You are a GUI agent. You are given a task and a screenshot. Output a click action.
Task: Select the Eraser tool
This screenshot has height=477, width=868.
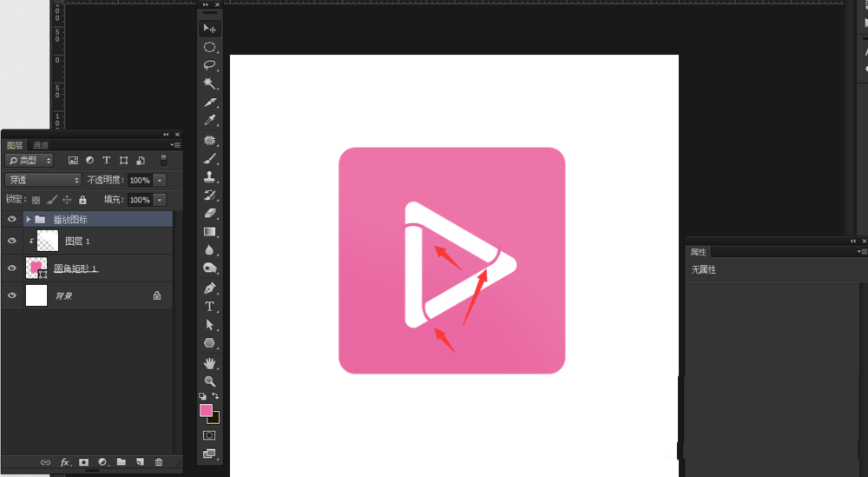tap(210, 213)
